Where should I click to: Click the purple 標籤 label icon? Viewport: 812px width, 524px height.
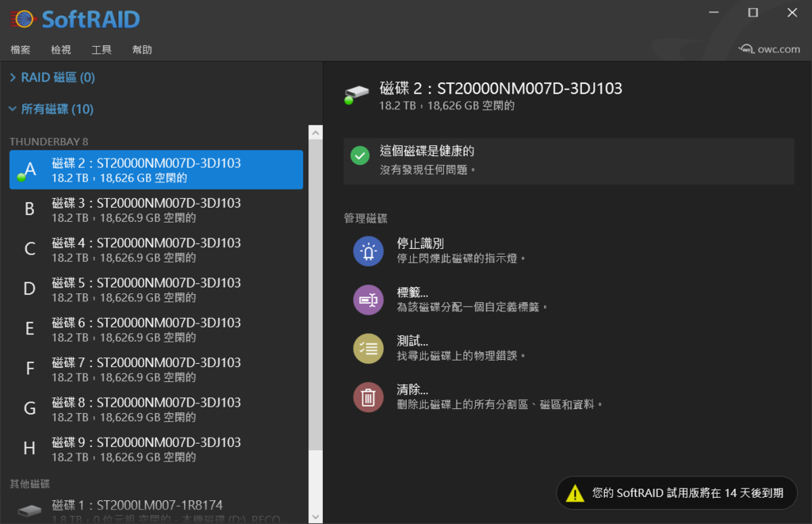pyautogui.click(x=368, y=300)
